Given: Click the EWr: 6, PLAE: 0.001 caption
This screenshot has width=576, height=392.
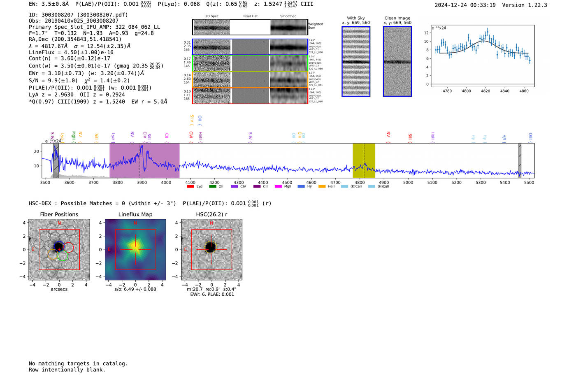Looking at the screenshot, I should (212, 294).
